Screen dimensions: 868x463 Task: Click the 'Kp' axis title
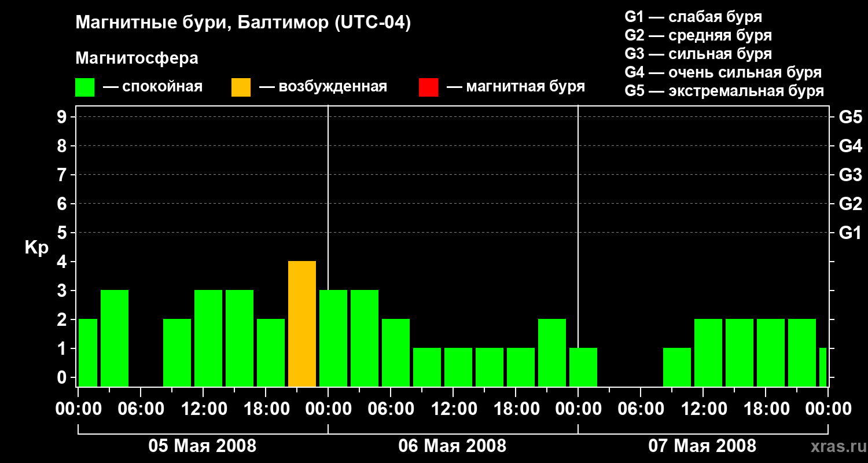(x=36, y=248)
